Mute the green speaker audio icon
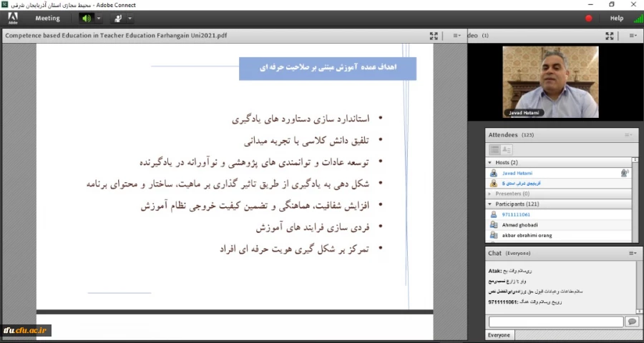Viewport: 644px width, 343px height. (x=87, y=19)
